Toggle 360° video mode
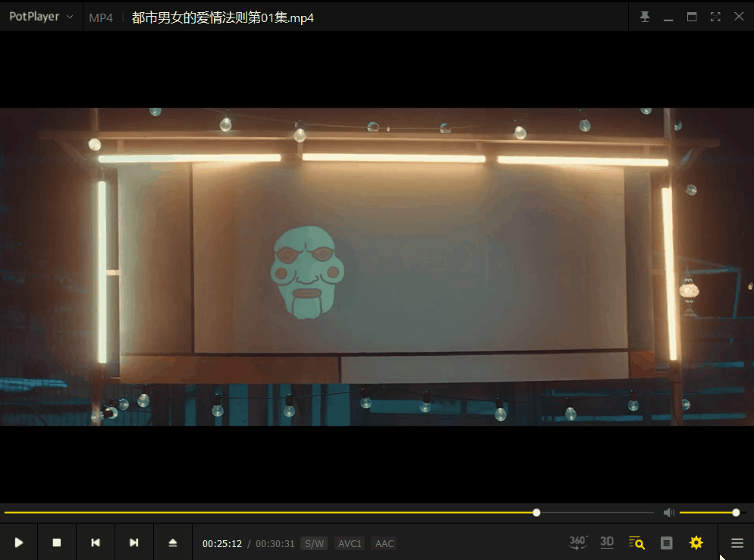 pos(578,543)
